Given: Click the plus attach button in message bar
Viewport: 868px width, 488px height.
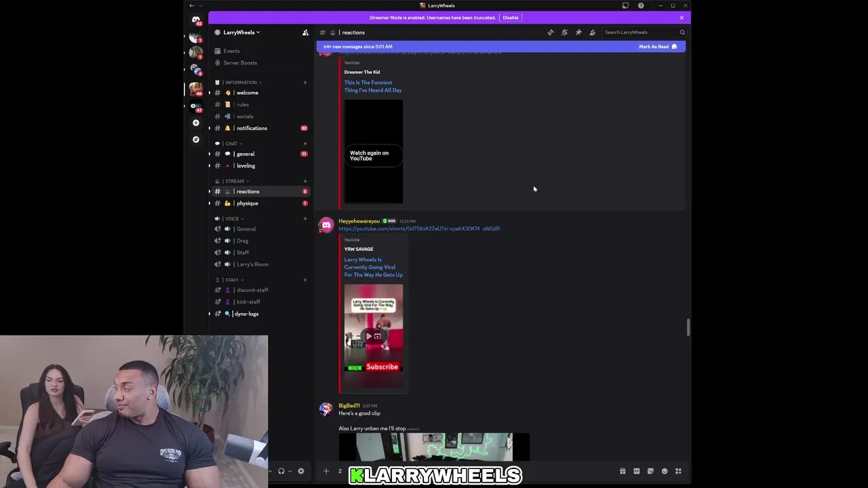Looking at the screenshot, I should point(326,471).
